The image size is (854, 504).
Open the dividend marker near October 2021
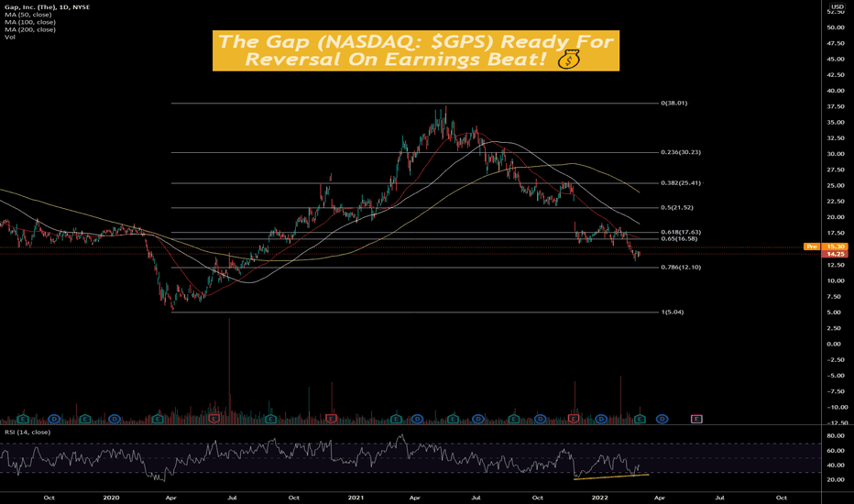540,419
